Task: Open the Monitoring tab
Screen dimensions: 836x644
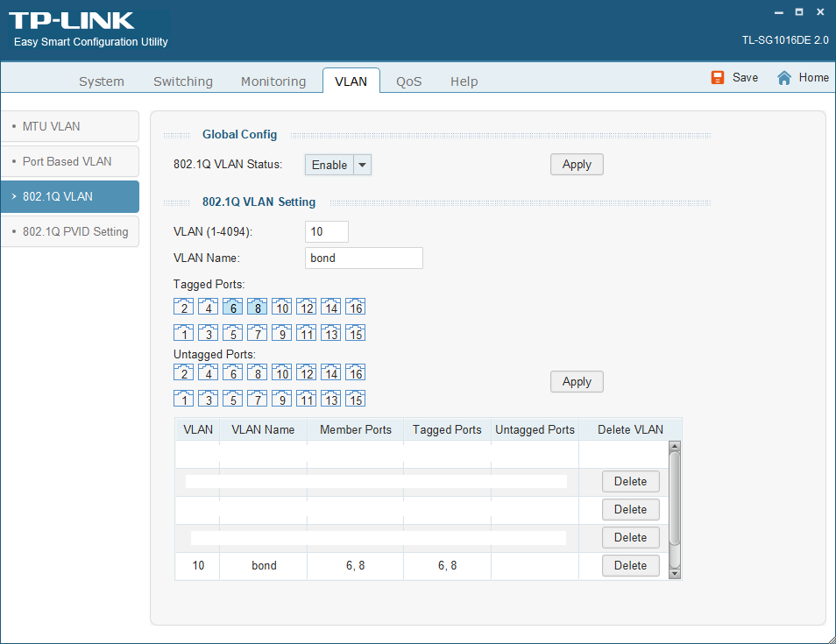Action: tap(273, 81)
